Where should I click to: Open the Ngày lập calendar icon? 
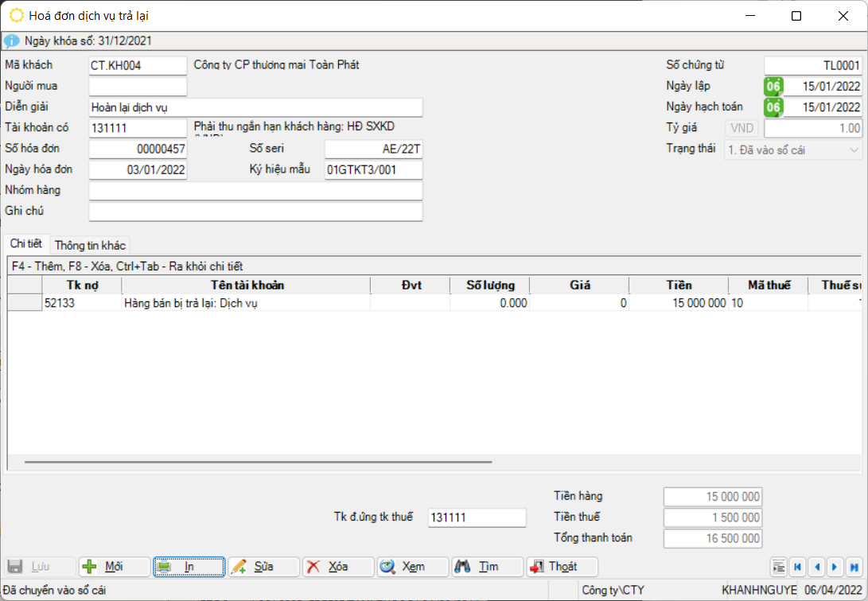click(x=773, y=87)
